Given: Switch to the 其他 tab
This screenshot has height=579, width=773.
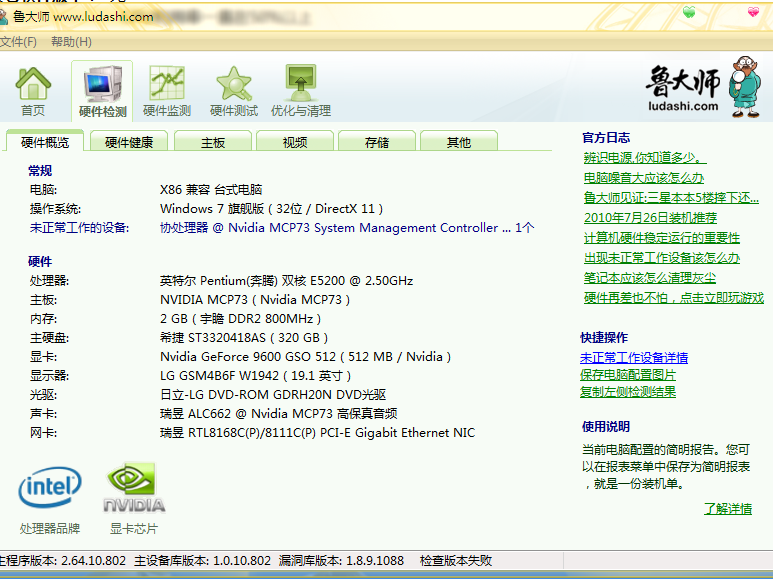Looking at the screenshot, I should [x=458, y=143].
